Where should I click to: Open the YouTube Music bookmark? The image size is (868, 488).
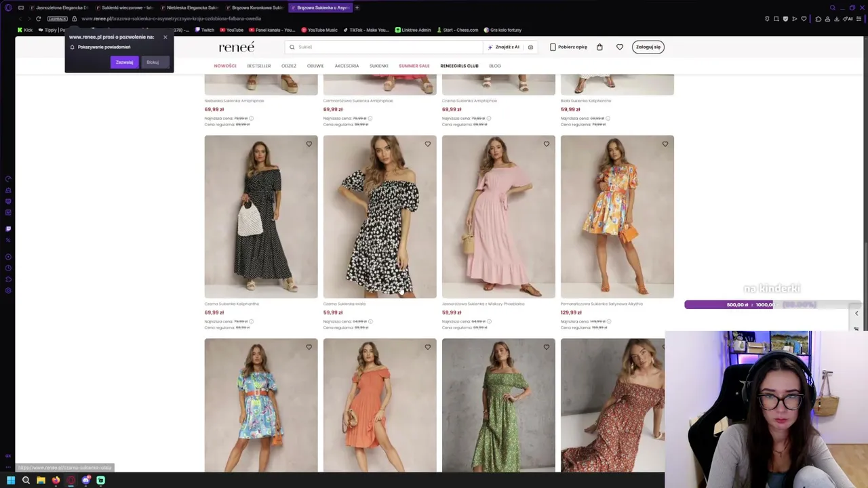coord(319,30)
